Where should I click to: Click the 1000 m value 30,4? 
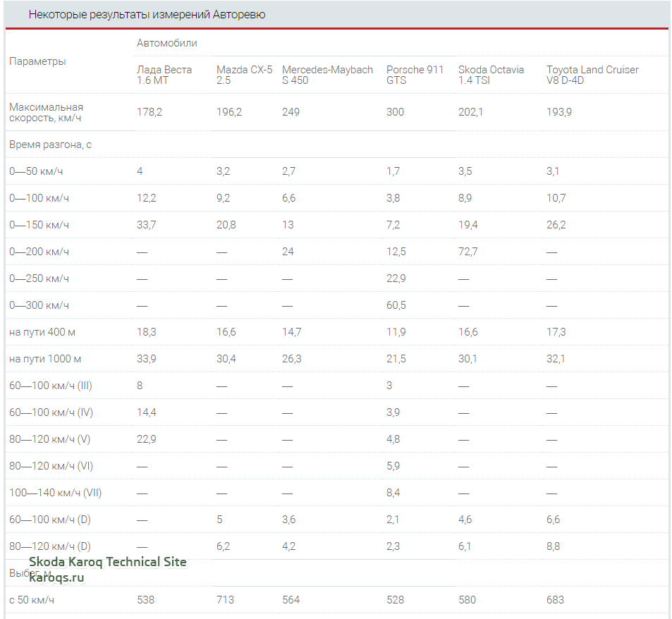(x=226, y=359)
